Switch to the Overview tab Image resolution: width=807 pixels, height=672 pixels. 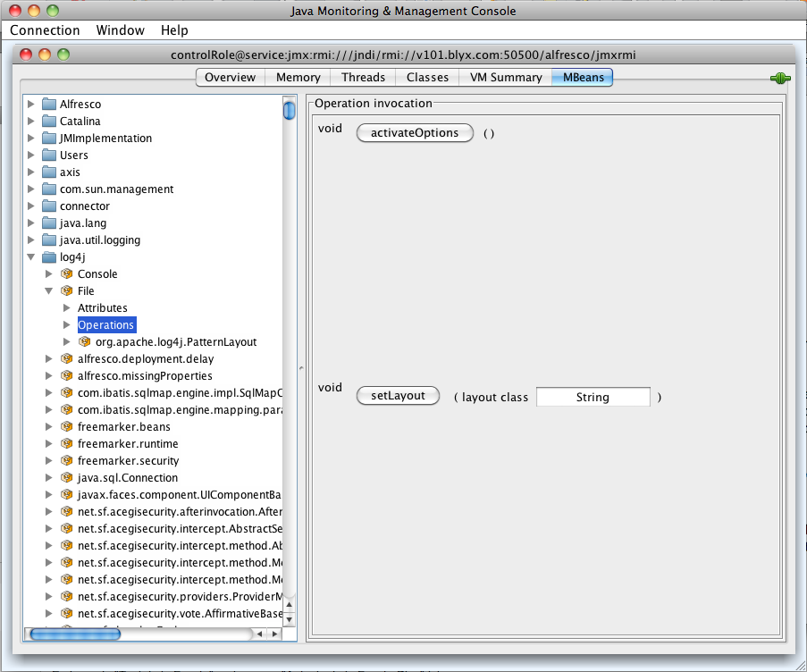(x=230, y=77)
